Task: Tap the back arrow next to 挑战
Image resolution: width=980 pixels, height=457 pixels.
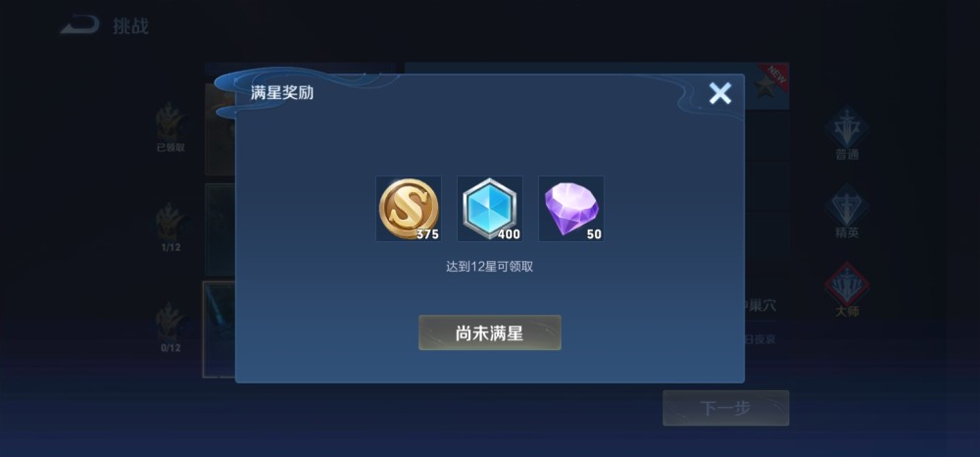Action: 79,25
